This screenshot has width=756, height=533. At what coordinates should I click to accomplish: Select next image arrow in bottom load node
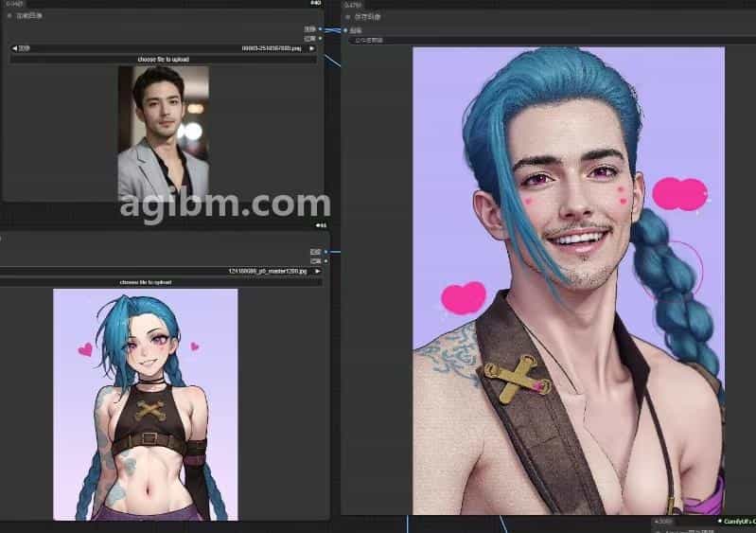[x=317, y=271]
